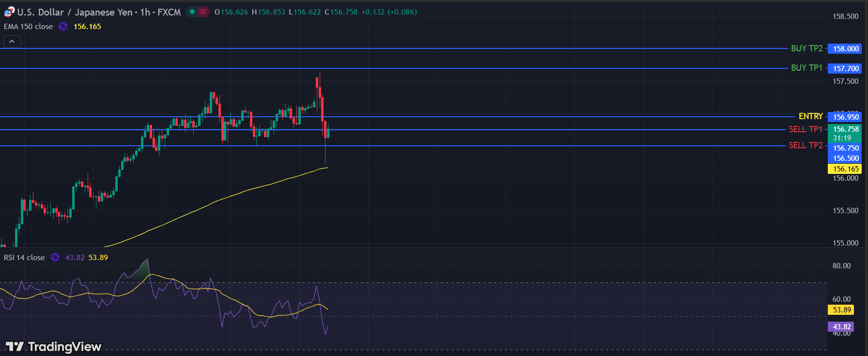Select the red SELL TP2 line label
Viewport: 868px width, 356px height.
[806, 145]
